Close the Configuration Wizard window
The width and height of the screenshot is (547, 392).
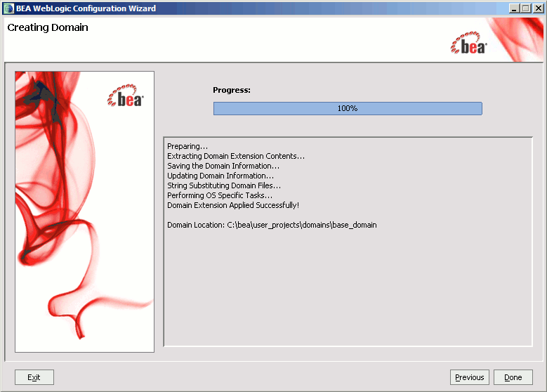click(x=539, y=8)
